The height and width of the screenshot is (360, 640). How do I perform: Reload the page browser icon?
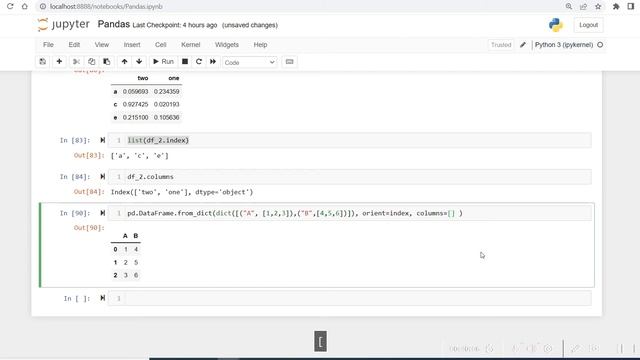pyautogui.click(x=10, y=7)
